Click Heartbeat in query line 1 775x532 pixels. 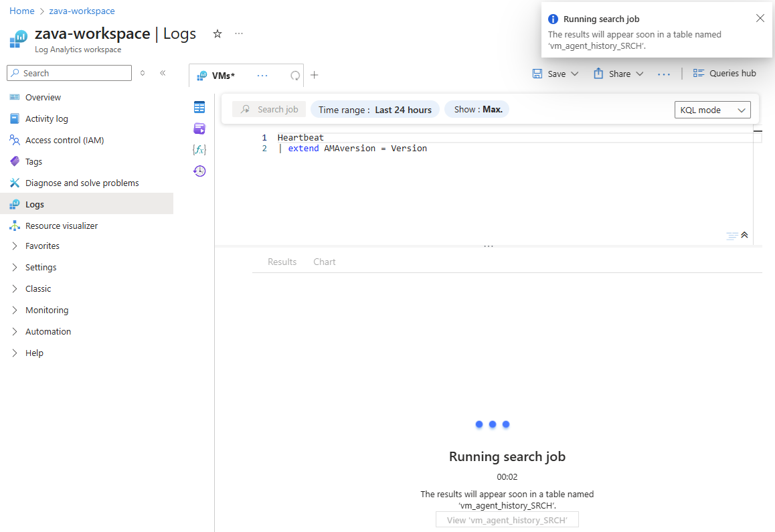click(300, 137)
